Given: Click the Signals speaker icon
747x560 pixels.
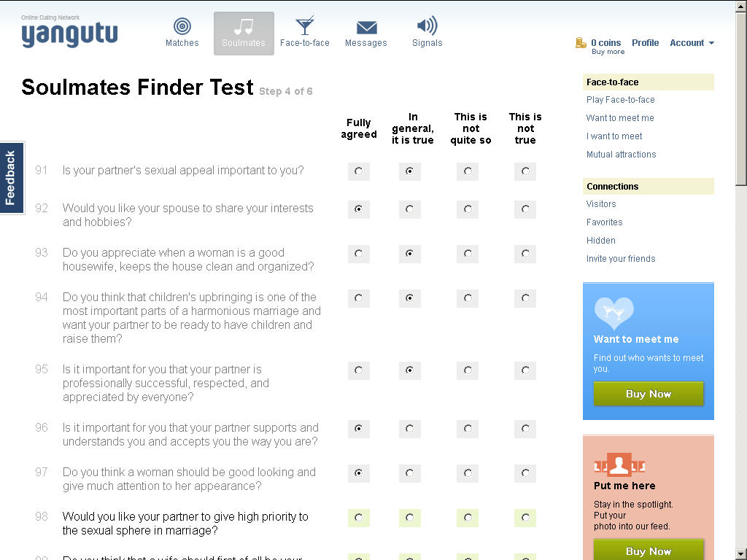Looking at the screenshot, I should point(427,26).
